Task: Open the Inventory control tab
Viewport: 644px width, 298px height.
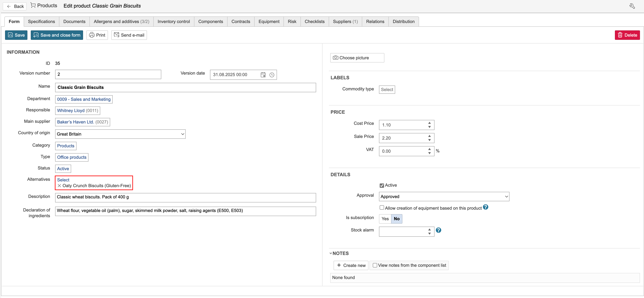Action: tap(174, 22)
